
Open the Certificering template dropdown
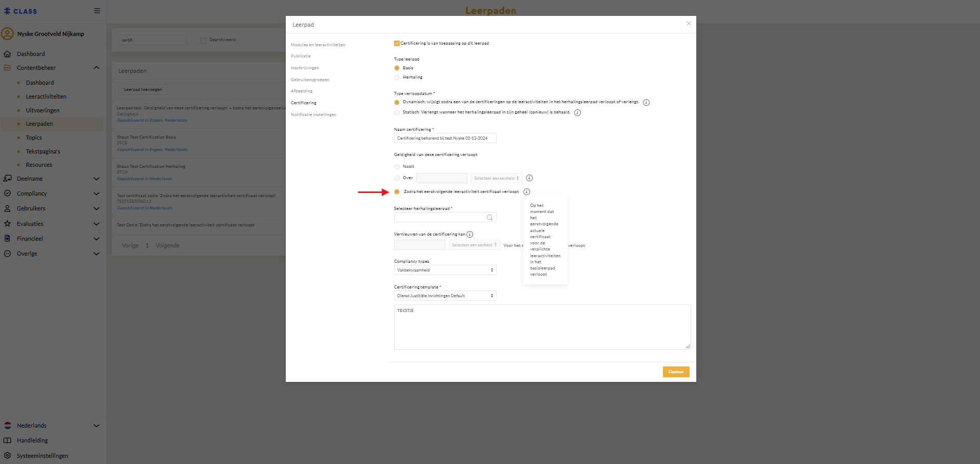[x=445, y=296]
